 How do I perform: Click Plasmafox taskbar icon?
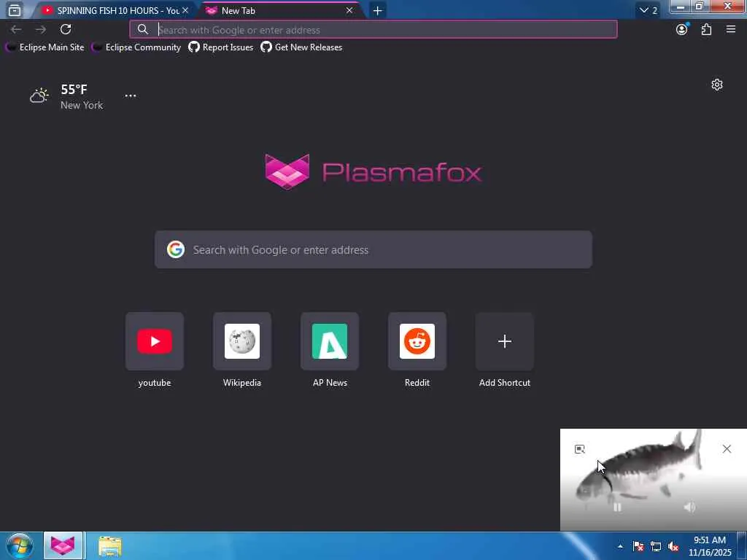pos(63,545)
